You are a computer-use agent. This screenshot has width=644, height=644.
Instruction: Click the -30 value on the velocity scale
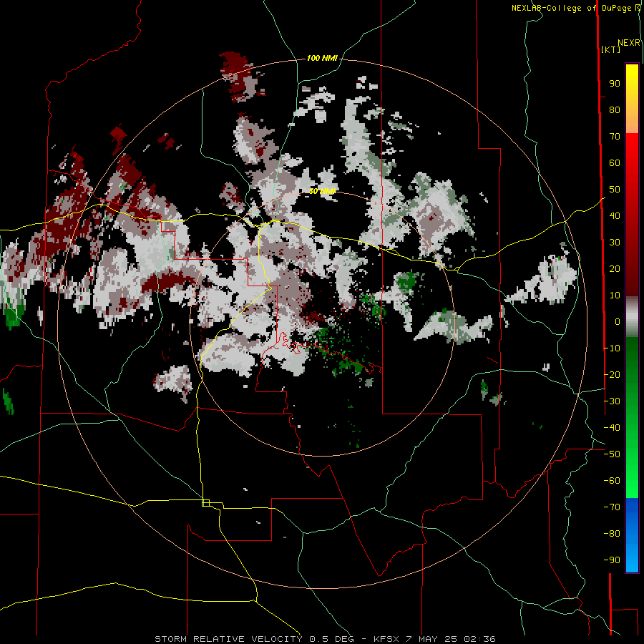click(612, 401)
